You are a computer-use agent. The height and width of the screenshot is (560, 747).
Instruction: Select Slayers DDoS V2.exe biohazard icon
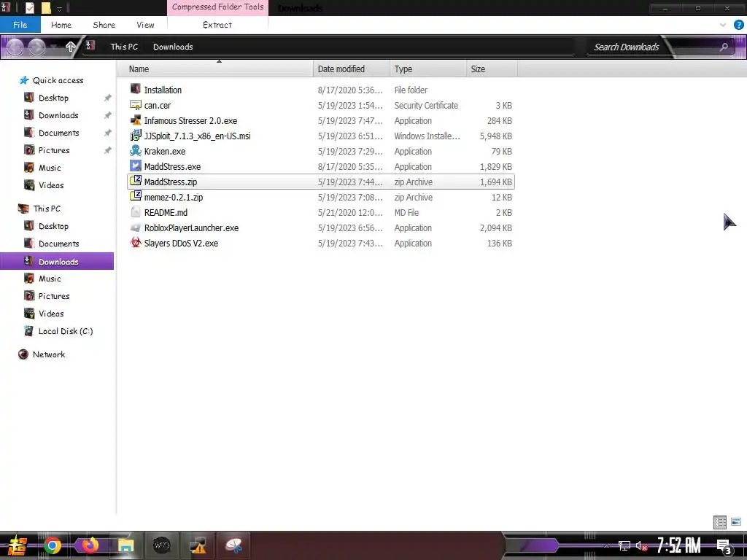tap(136, 243)
